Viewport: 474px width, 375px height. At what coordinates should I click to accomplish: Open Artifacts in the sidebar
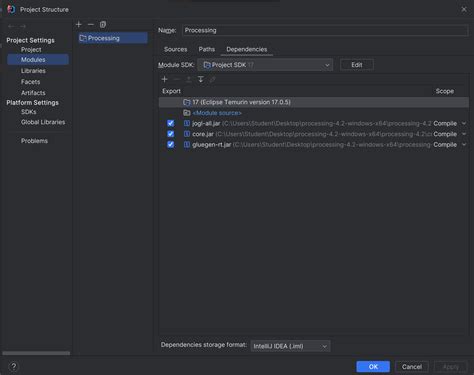[33, 93]
